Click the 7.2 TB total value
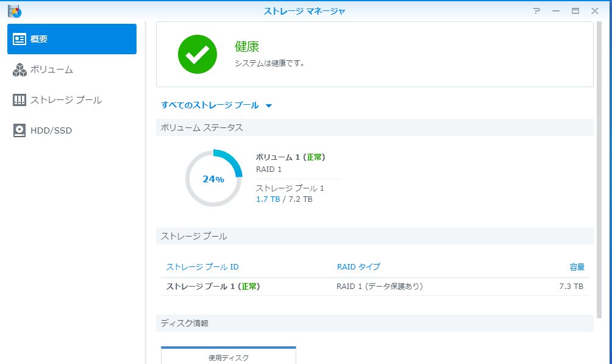 [300, 199]
